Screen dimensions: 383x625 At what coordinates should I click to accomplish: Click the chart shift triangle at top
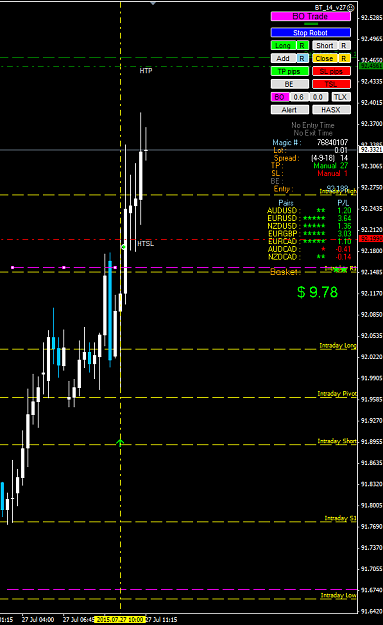[153, 3]
